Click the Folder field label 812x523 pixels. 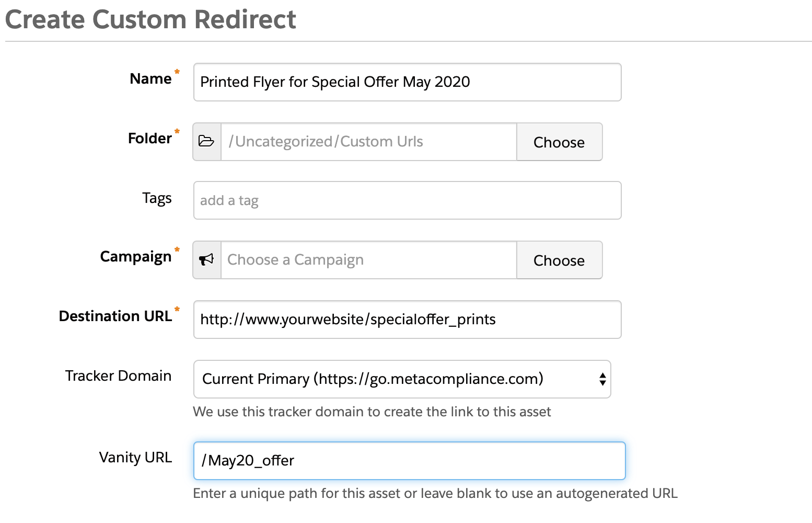click(x=149, y=139)
